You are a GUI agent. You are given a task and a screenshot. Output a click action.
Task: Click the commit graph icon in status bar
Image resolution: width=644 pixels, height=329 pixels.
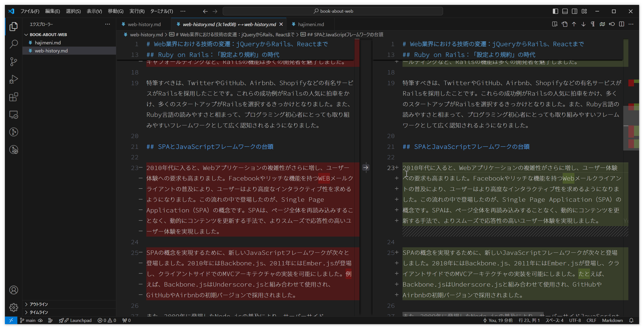click(x=50, y=320)
